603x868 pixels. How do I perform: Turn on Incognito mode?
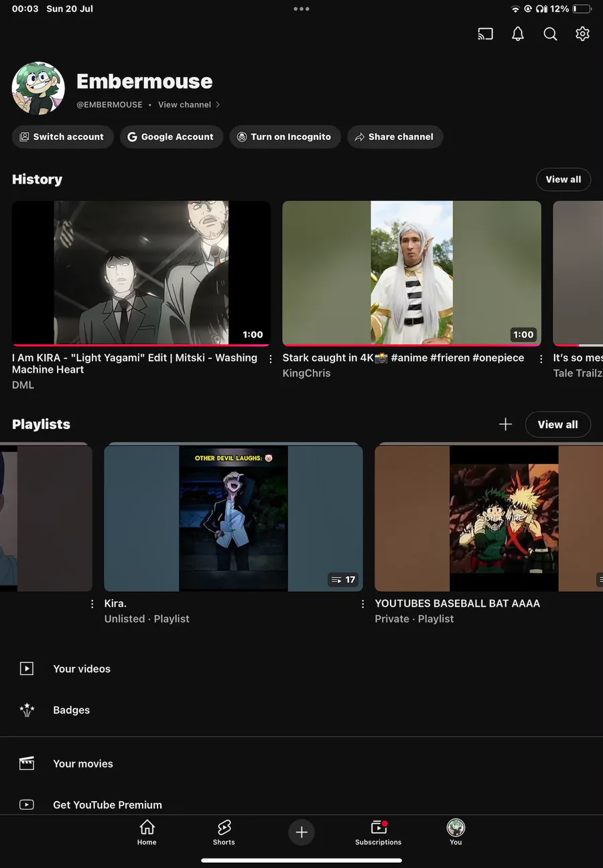[x=285, y=137]
